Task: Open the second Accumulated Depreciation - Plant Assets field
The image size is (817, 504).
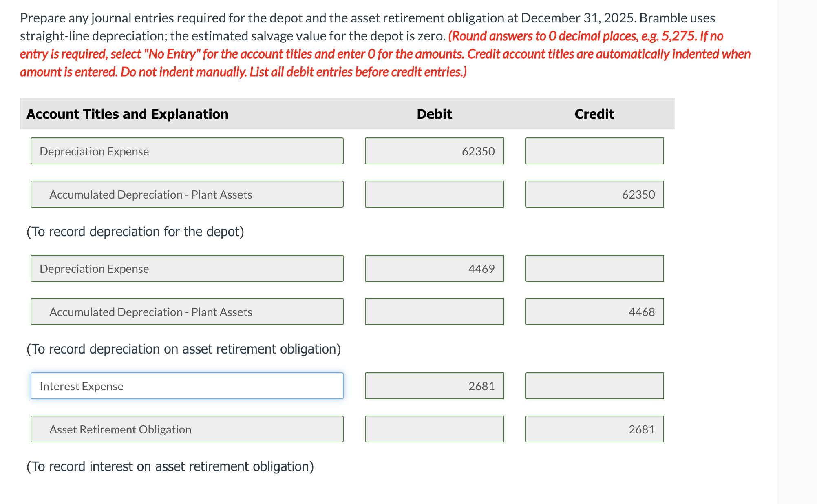Action: click(187, 312)
